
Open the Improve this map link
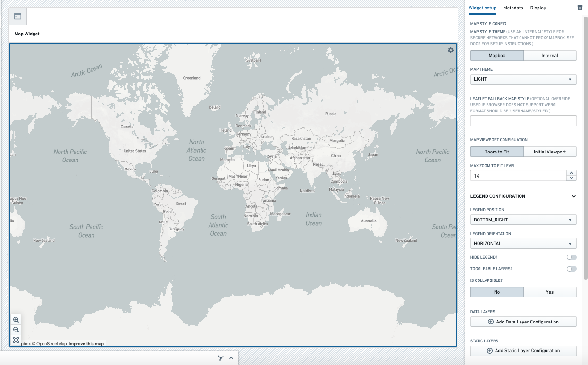point(86,344)
